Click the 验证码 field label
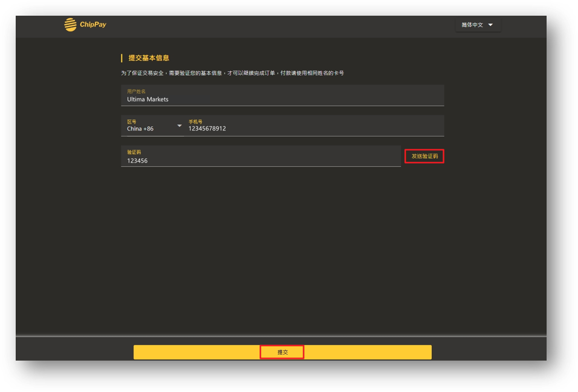578x392 pixels. (x=134, y=152)
